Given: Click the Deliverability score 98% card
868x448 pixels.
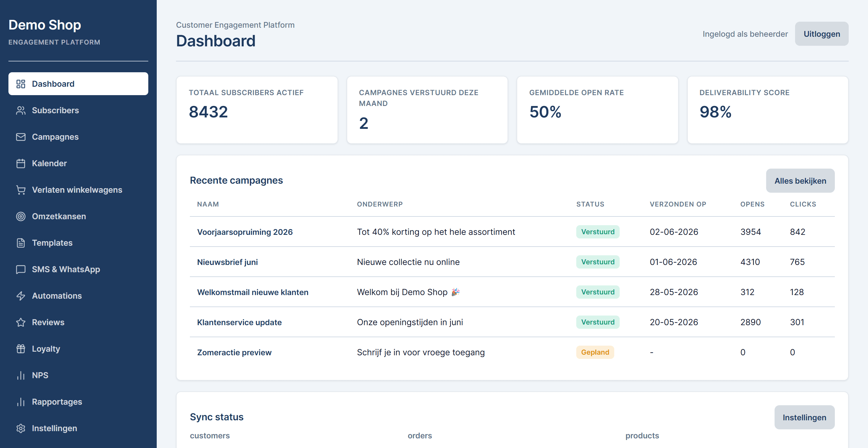Looking at the screenshot, I should click(767, 110).
